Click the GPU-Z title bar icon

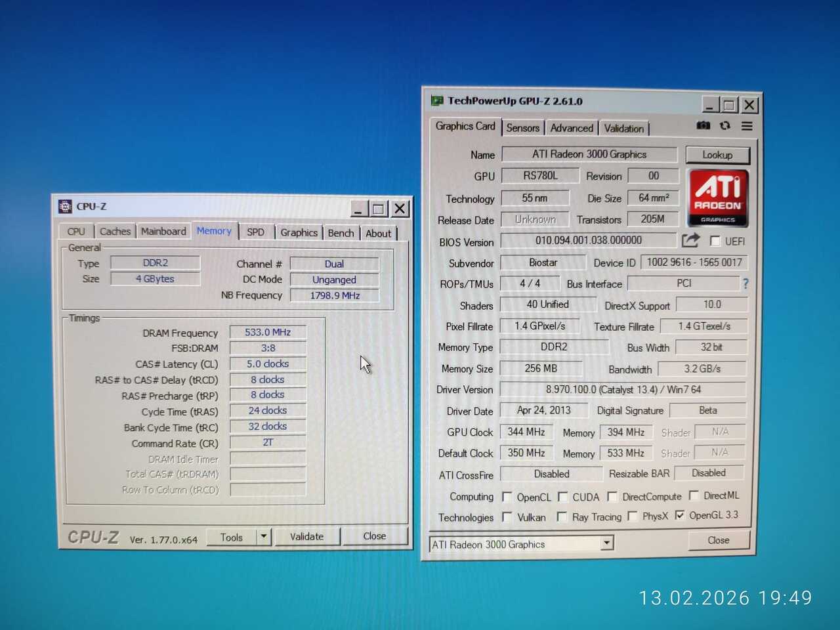(x=437, y=101)
